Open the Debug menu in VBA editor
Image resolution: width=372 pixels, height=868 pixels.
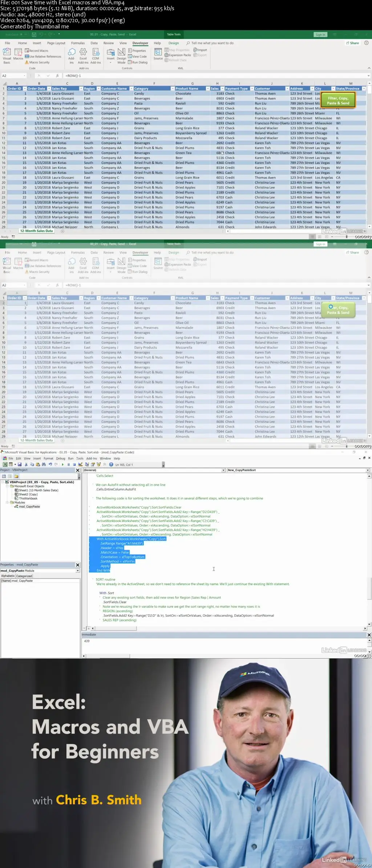61,459
